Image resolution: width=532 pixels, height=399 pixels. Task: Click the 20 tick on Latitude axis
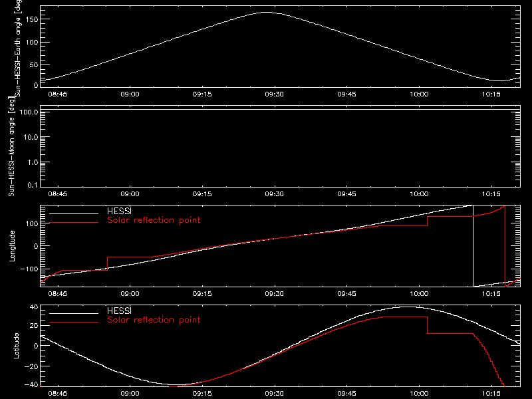click(34, 326)
